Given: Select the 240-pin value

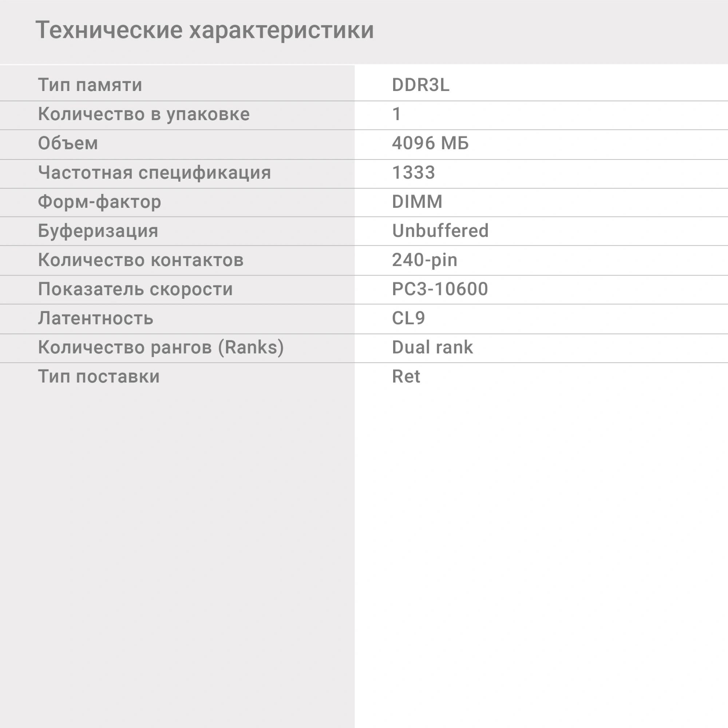Looking at the screenshot, I should (x=425, y=260).
